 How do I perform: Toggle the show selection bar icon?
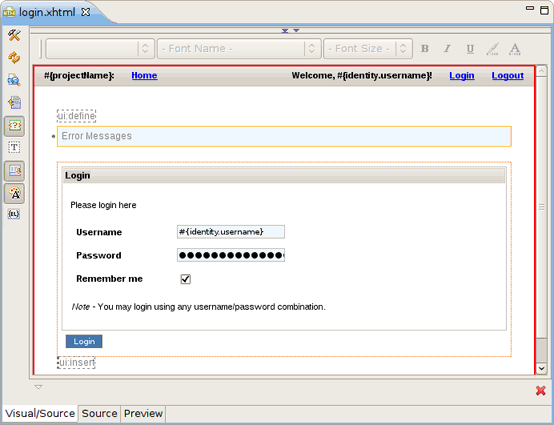[x=14, y=171]
